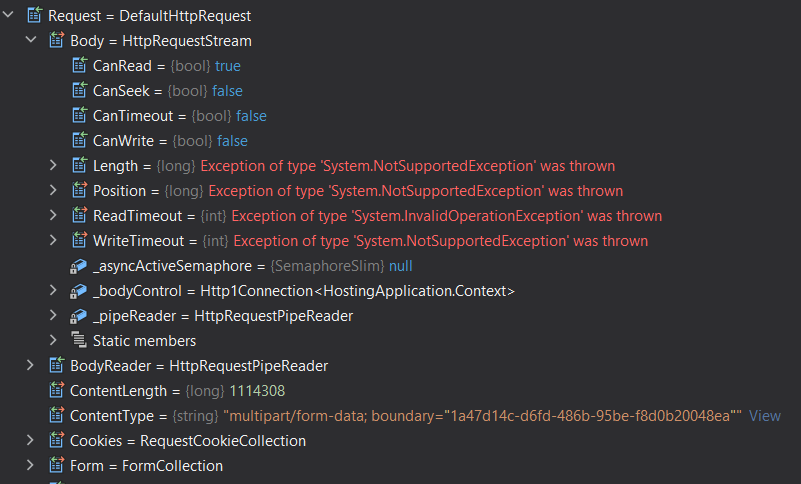Select the CanWrite false value
Viewport: 801px width, 484px height.
232,141
